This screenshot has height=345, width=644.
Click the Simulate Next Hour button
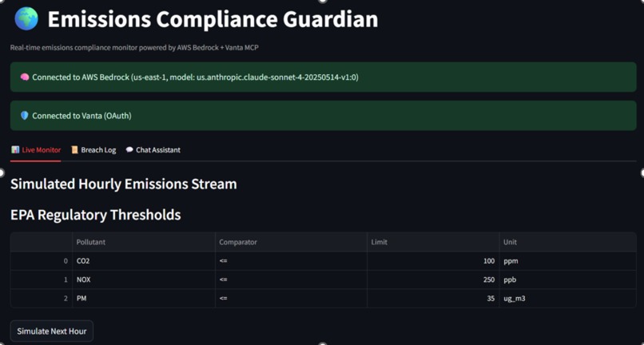[x=52, y=331]
